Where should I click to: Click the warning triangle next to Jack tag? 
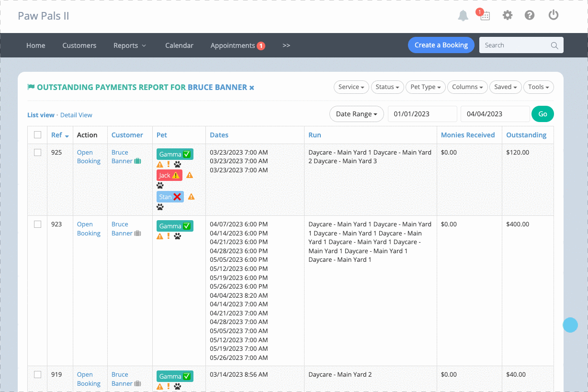pos(190,175)
